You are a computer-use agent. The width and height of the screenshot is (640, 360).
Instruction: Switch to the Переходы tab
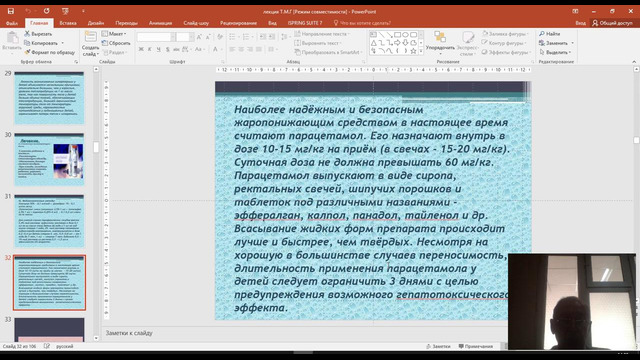pos(126,23)
